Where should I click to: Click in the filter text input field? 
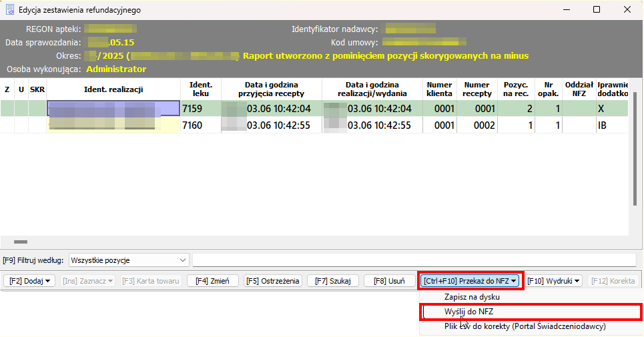coord(414,260)
